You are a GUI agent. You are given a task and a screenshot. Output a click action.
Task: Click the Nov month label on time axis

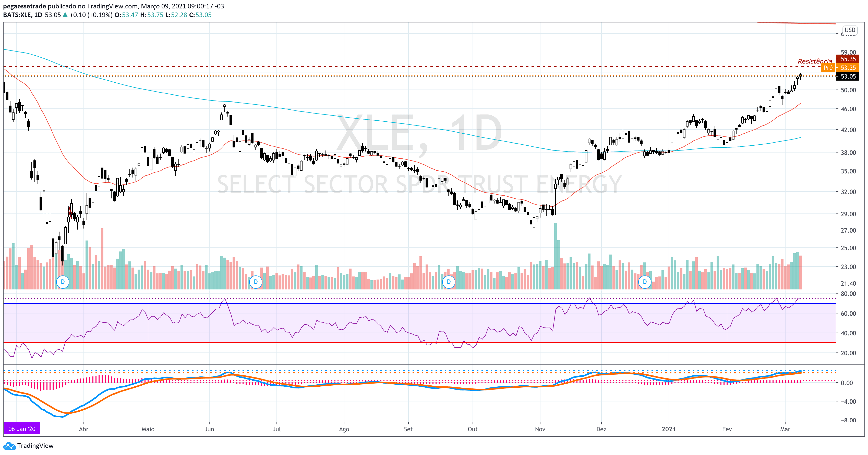[x=540, y=429]
